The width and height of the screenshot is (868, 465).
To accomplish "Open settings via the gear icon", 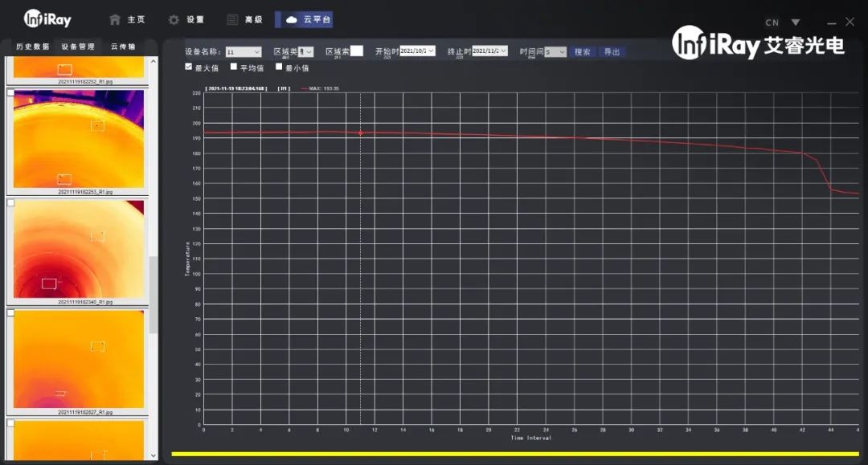I will pyautogui.click(x=174, y=19).
